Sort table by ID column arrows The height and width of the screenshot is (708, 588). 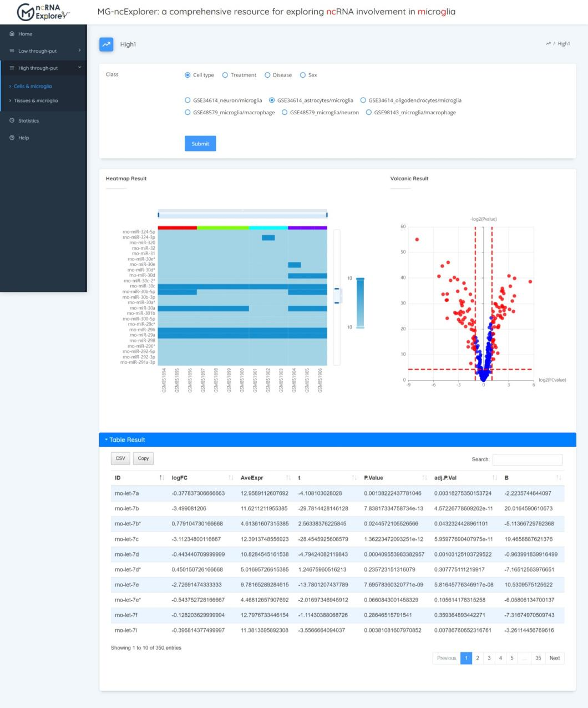click(x=161, y=478)
